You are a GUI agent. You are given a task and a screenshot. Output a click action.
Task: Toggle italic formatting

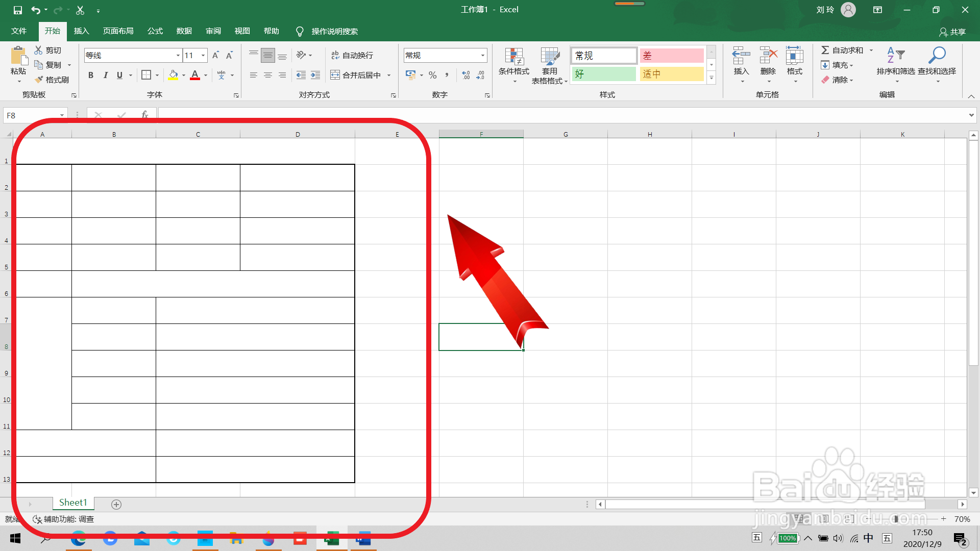[x=105, y=75]
